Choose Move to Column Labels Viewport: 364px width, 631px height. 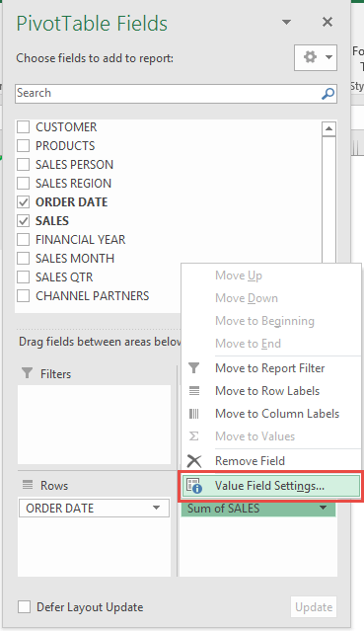point(277,414)
